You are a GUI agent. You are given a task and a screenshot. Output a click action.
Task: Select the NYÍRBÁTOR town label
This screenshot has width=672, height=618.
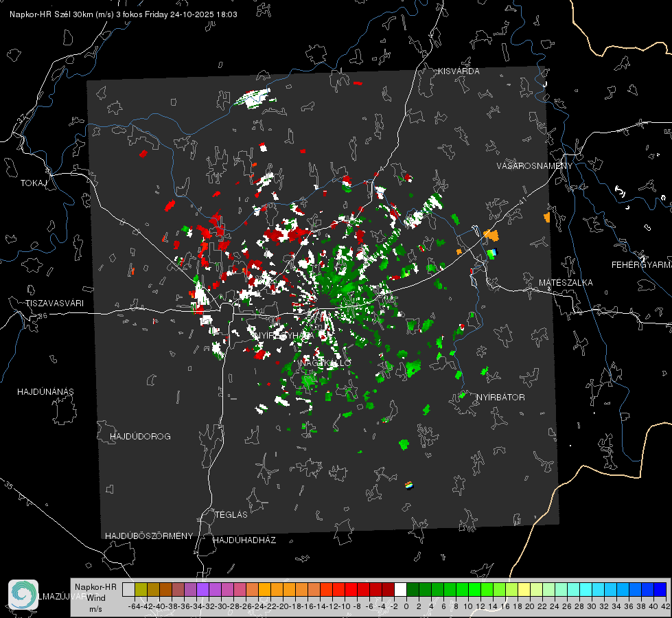tap(500, 398)
